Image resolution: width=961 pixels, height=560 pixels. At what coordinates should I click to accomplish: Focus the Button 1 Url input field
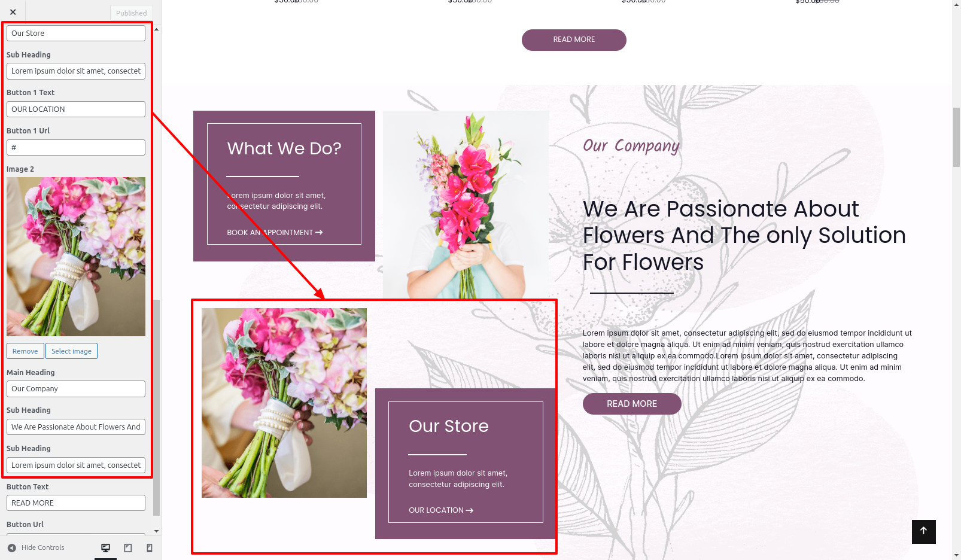[x=76, y=147]
